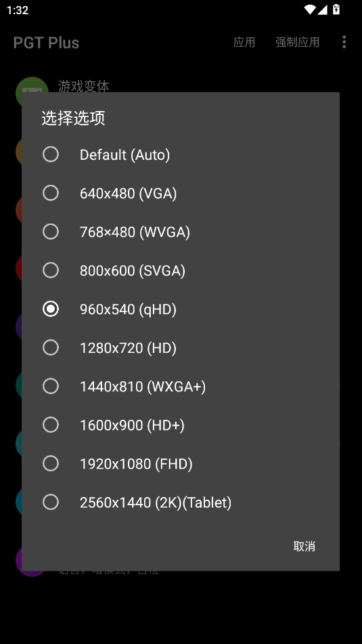Image resolution: width=362 pixels, height=644 pixels.
Task: Tap the cellular signal icon
Action: click(323, 9)
